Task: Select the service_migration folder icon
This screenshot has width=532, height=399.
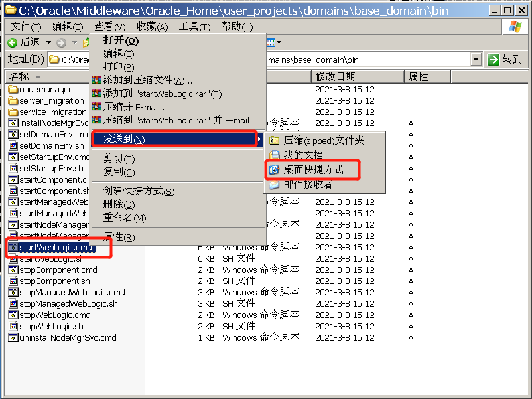Action: point(13,112)
